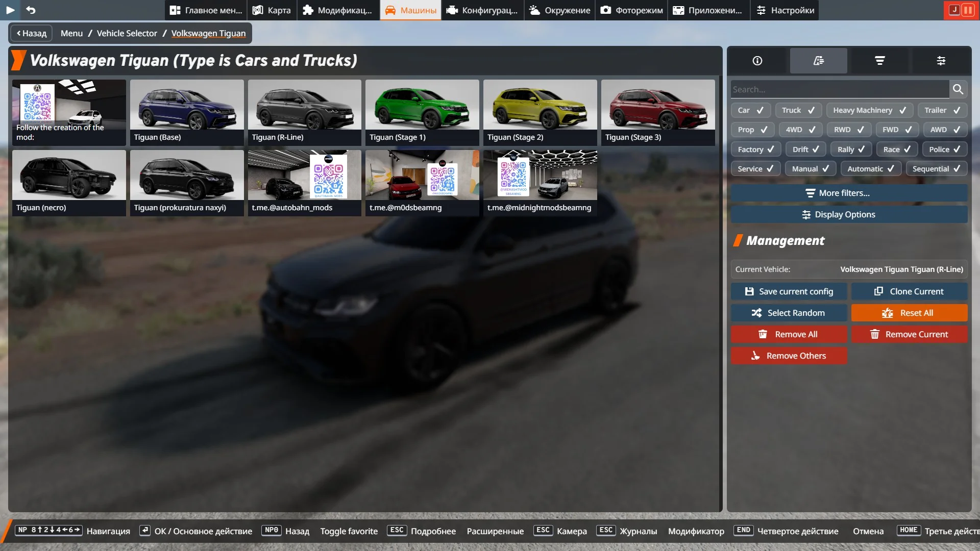The width and height of the screenshot is (980, 551).
Task: Select the Tiguan (Base) blue car thumbnail
Action: coord(187,112)
